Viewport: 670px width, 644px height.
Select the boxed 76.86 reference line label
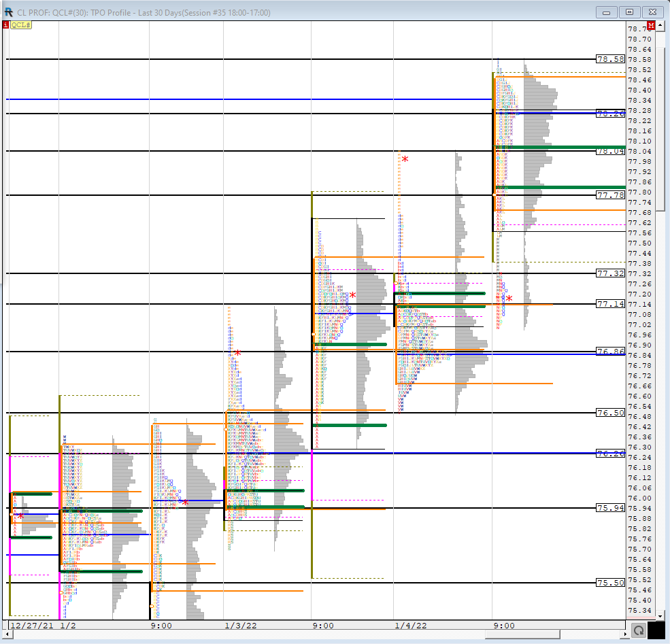click(x=611, y=352)
